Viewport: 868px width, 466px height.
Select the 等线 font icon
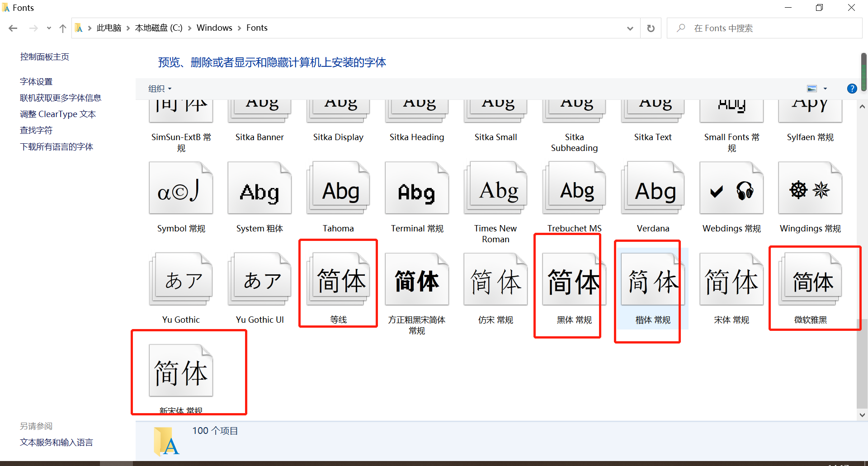338,279
